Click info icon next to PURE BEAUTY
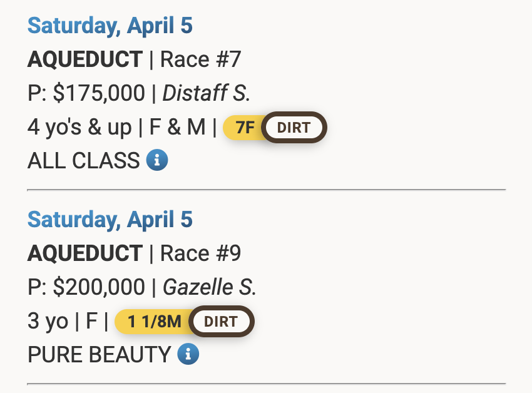532x393 pixels. click(188, 355)
